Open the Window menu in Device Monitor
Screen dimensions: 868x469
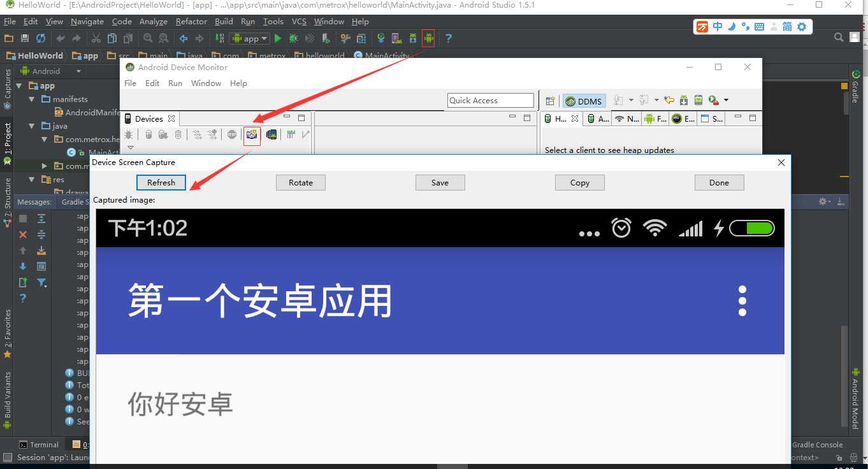[206, 83]
